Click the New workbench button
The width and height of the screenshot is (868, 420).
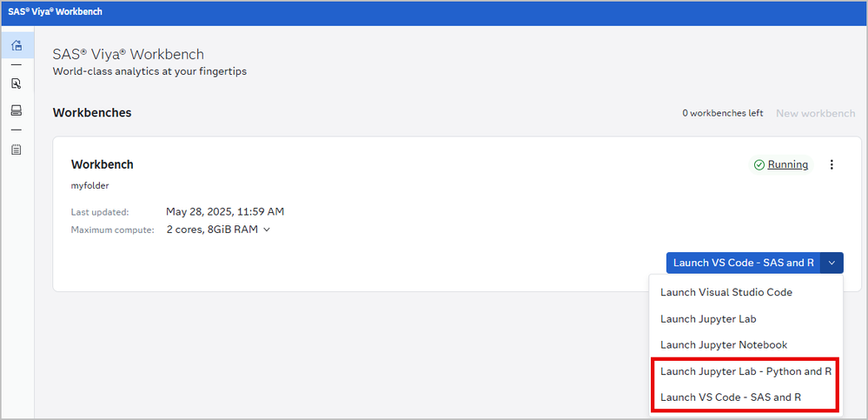(815, 113)
